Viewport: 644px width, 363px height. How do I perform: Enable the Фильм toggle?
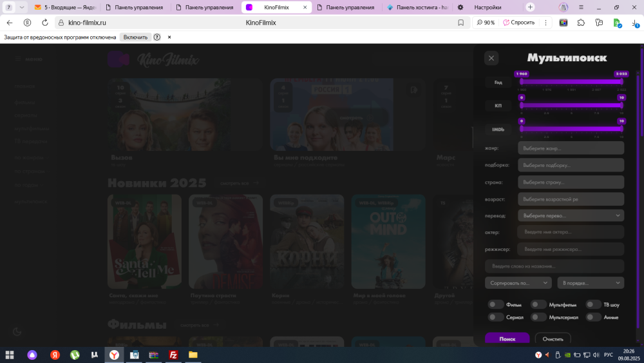click(x=495, y=304)
